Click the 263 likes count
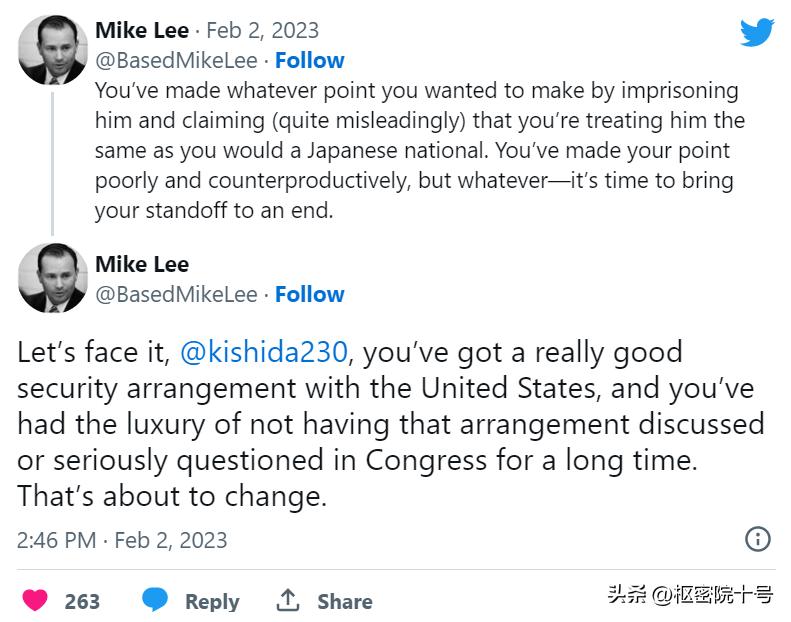The height and width of the screenshot is (622, 791). point(82,601)
